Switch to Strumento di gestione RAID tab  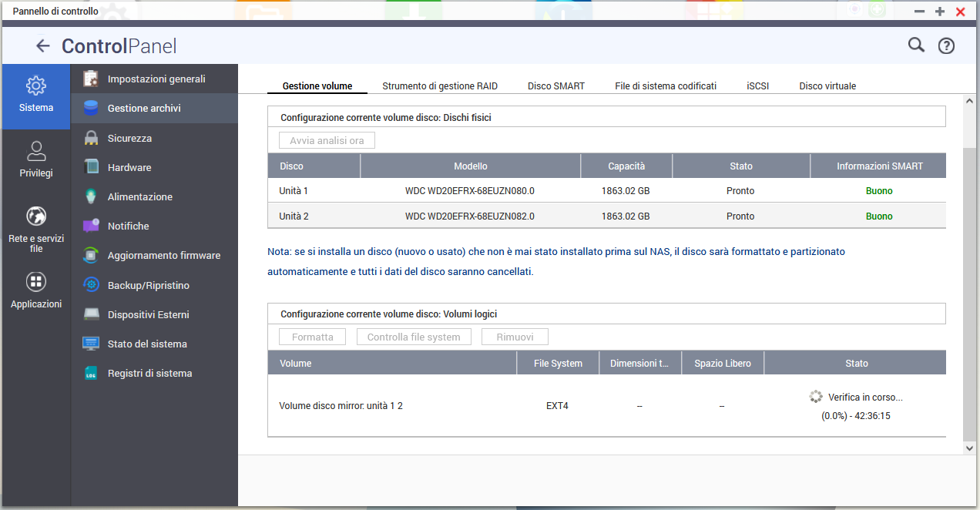440,86
